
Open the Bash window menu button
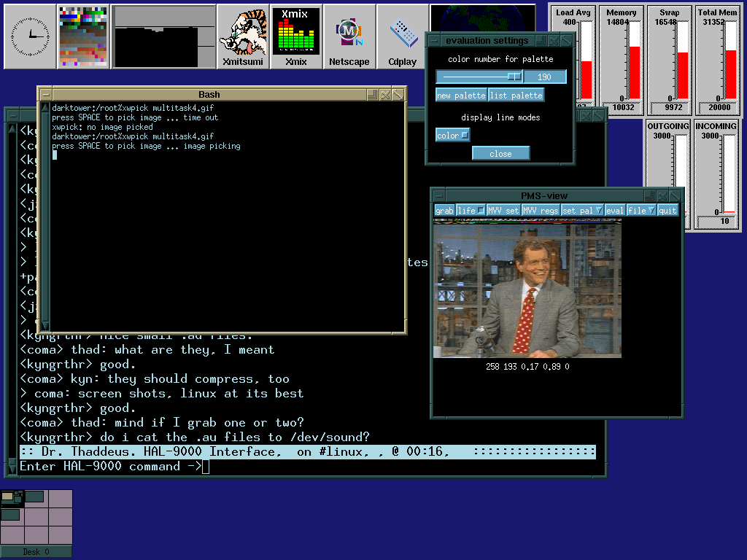point(46,95)
